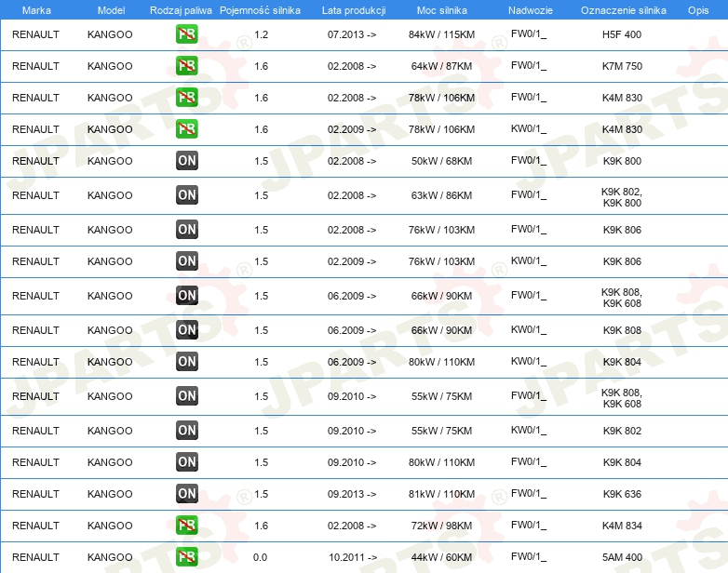Select the Oznaczenie silnika column header

tap(624, 10)
